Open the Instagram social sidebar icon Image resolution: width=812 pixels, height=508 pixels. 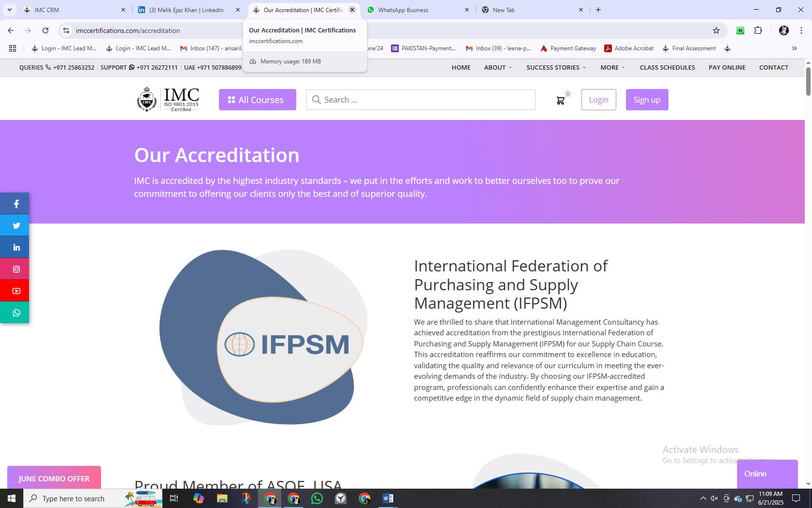click(x=16, y=269)
